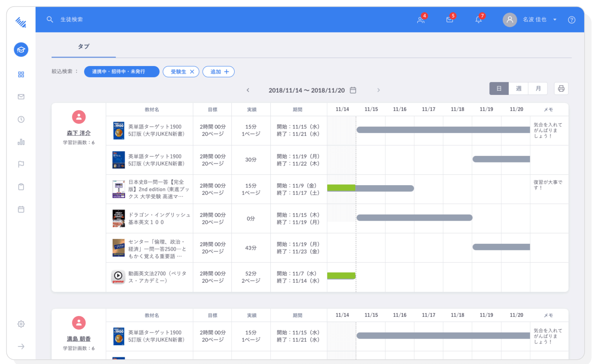This screenshot has height=364, width=592.
Task: Open the bar chart icon in sidebar
Action: click(21, 142)
